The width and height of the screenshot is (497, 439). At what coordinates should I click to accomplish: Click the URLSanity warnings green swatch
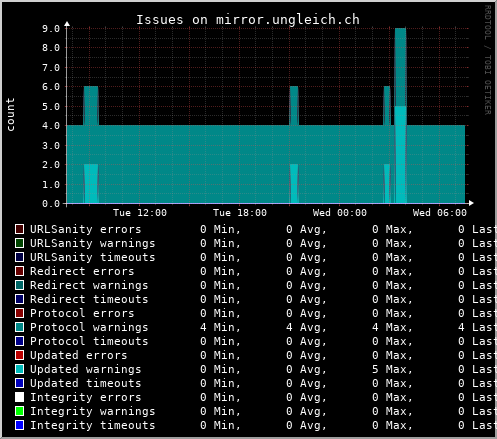(x=19, y=243)
